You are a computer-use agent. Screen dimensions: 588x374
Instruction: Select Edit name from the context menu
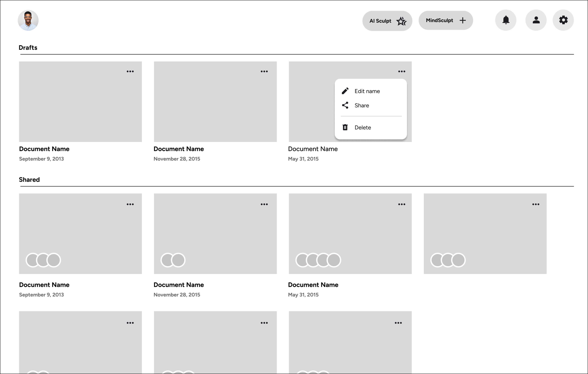367,91
